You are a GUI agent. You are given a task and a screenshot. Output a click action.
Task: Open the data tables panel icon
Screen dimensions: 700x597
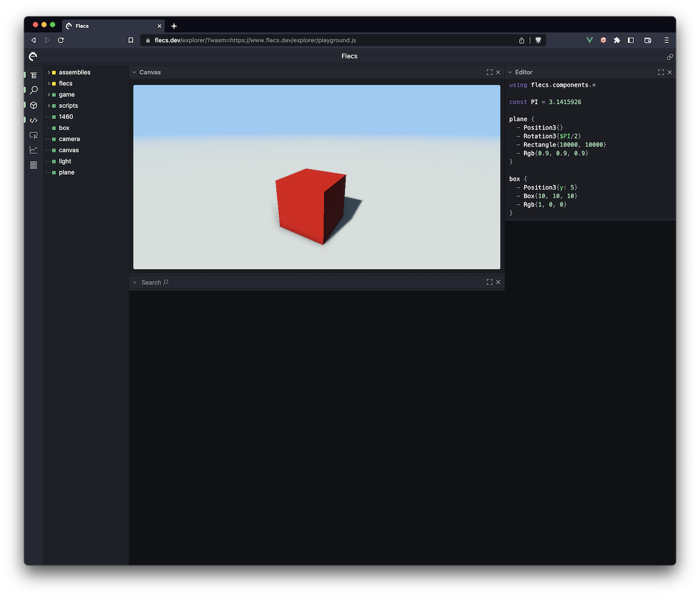(33, 165)
